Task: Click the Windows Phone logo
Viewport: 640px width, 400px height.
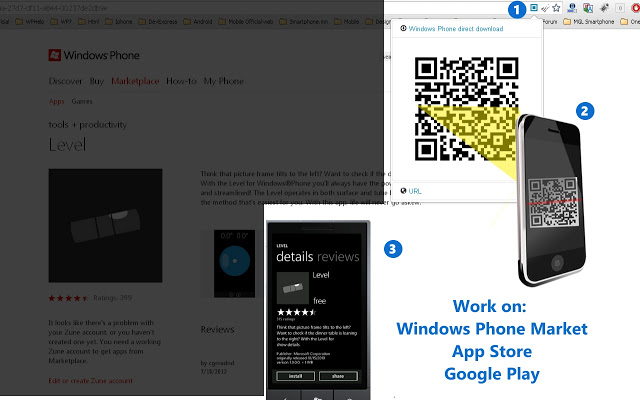Action: tap(94, 55)
